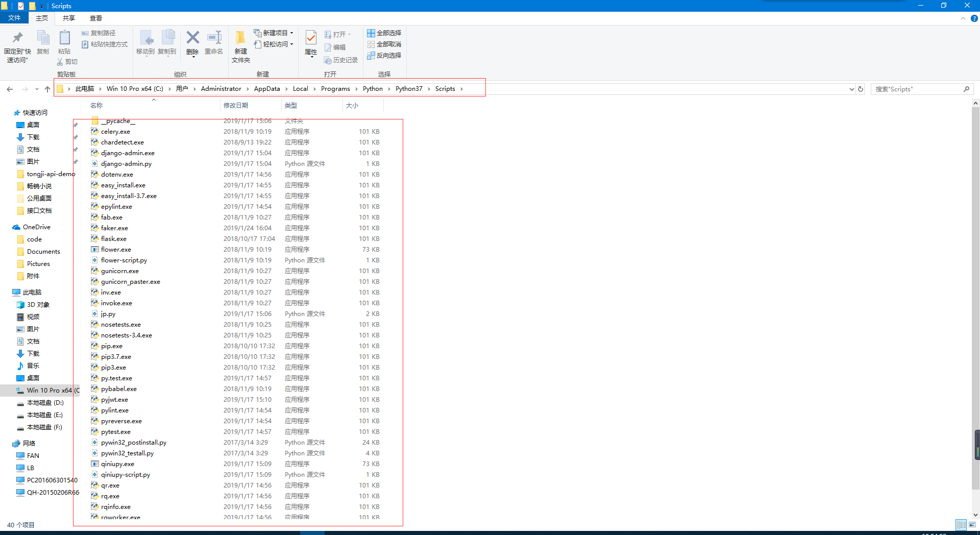Open tongji-api-demo in the sidebar

point(51,174)
